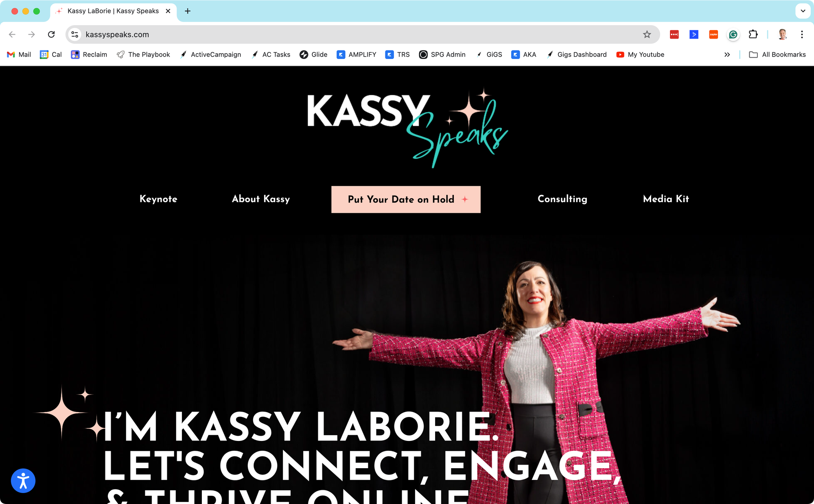
Task: Go to the Keynote page
Action: coord(158,199)
